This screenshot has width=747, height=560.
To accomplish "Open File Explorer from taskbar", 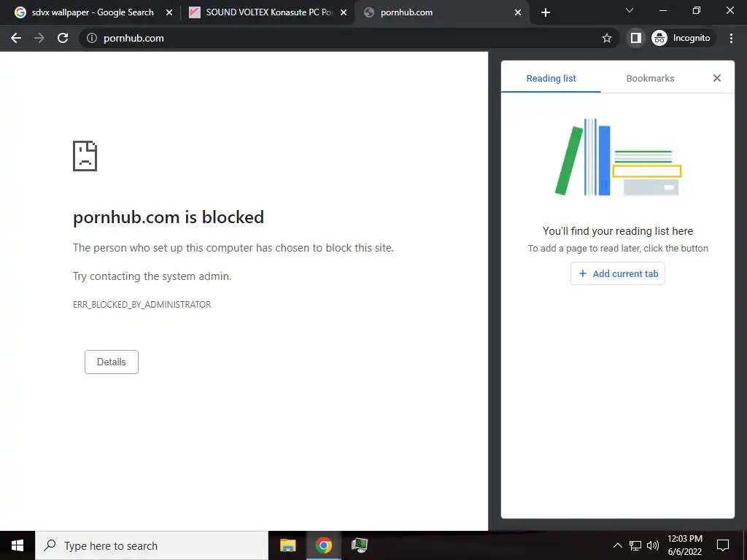I will pyautogui.click(x=287, y=545).
